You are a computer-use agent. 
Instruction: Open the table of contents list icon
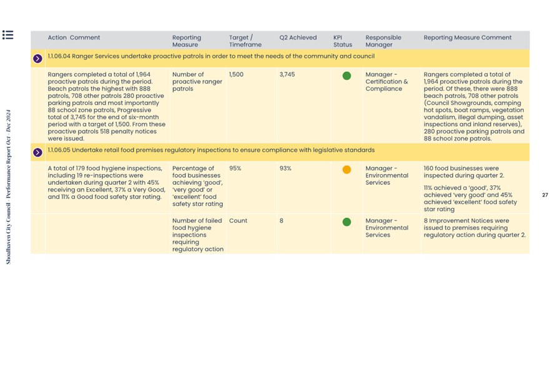[x=7, y=34]
